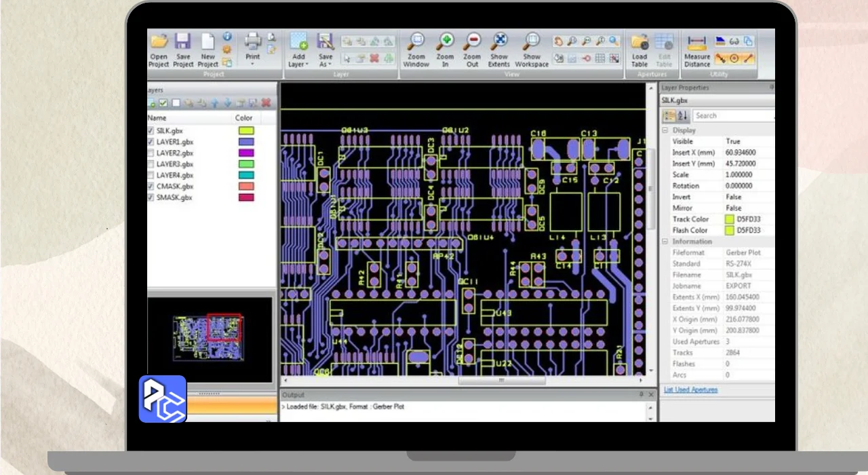Enable the LAYER2.gbx layer checkbox
868x475 pixels.
(x=151, y=153)
